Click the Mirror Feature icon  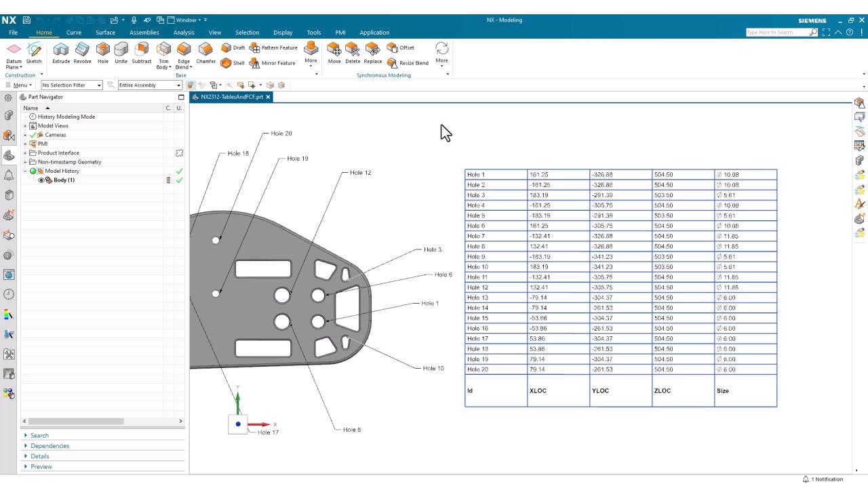click(x=255, y=63)
